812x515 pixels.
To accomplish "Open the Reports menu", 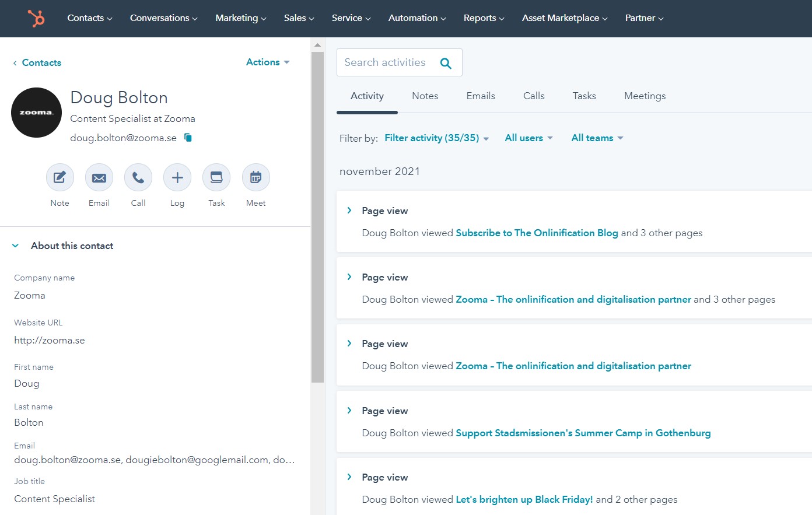I will click(x=484, y=18).
